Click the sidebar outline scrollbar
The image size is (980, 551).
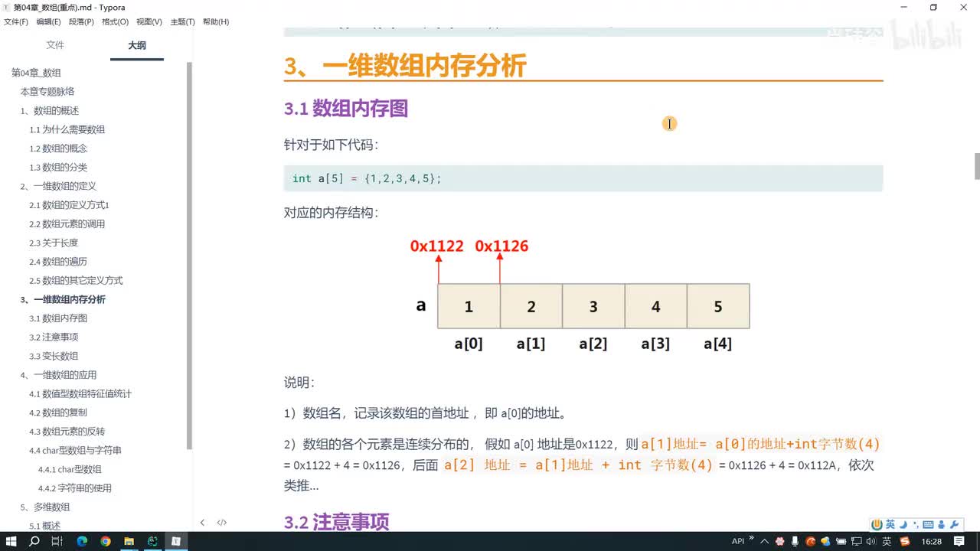189,255
